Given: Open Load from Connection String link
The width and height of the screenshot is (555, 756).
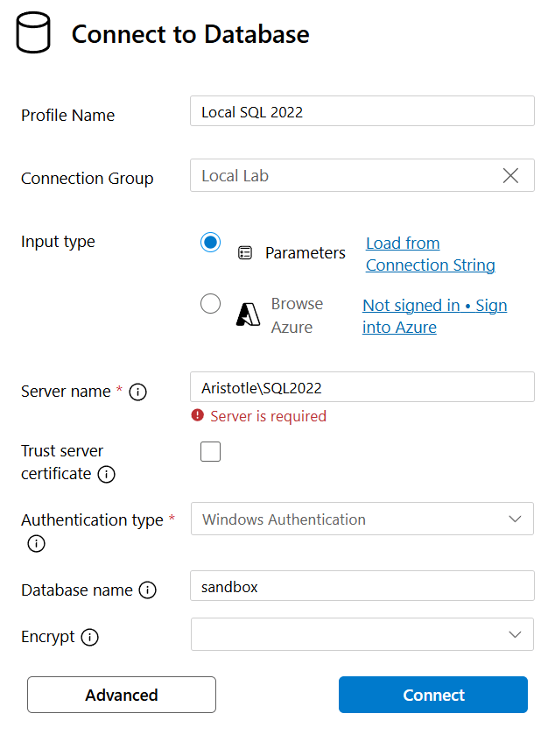Looking at the screenshot, I should 430,254.
